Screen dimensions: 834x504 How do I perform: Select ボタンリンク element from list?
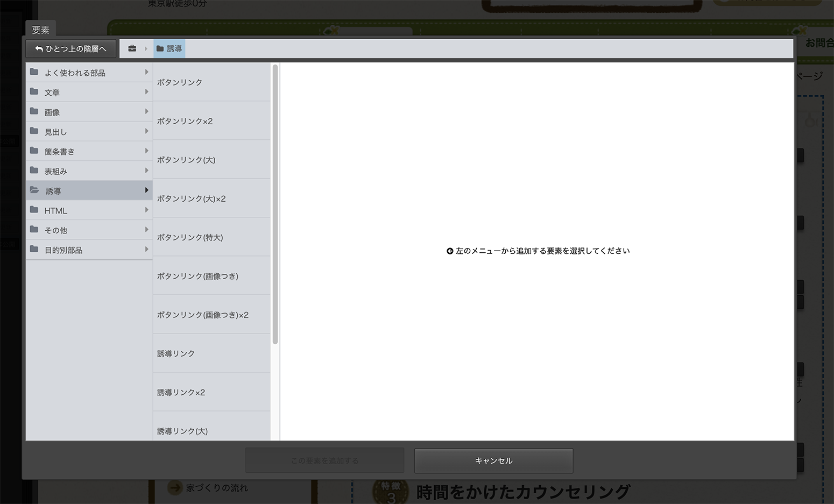click(180, 82)
